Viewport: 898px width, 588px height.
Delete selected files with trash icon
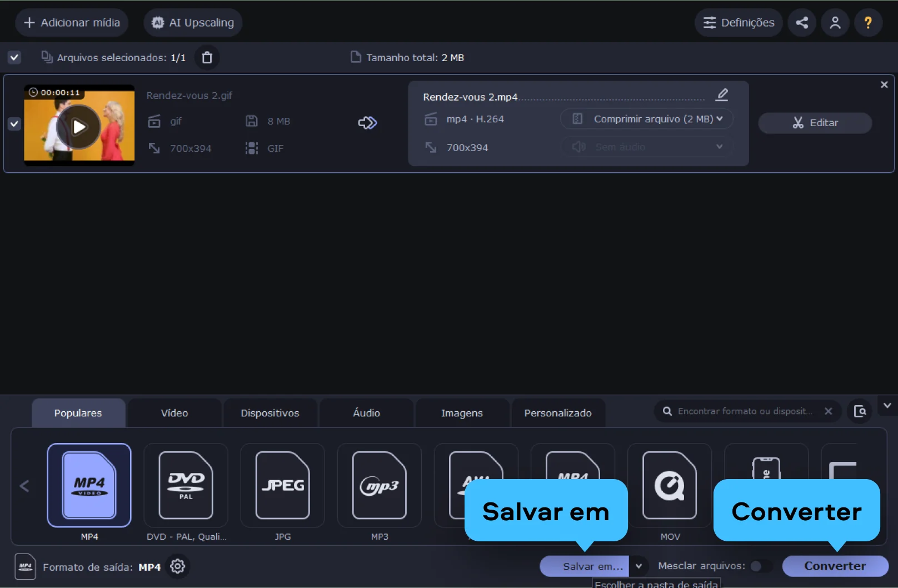click(x=207, y=58)
